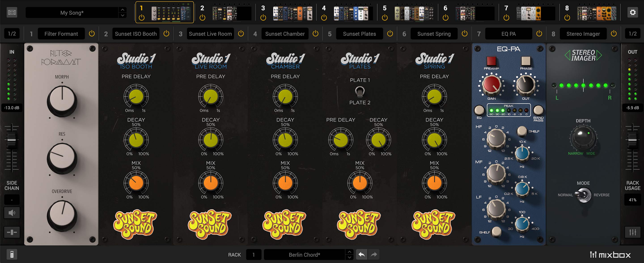Viewport: 644px width, 263px height.
Task: Toggle Filter Formant slot power button
Action: click(92, 34)
